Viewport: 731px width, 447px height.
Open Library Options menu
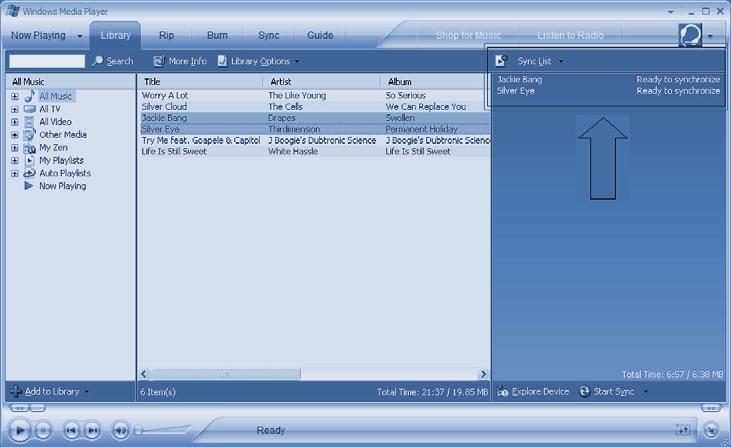click(x=258, y=61)
